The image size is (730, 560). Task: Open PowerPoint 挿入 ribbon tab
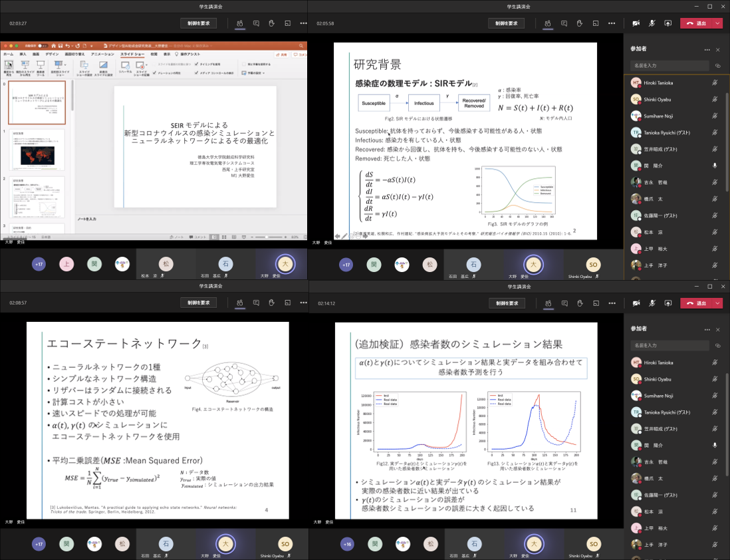pyautogui.click(x=23, y=55)
